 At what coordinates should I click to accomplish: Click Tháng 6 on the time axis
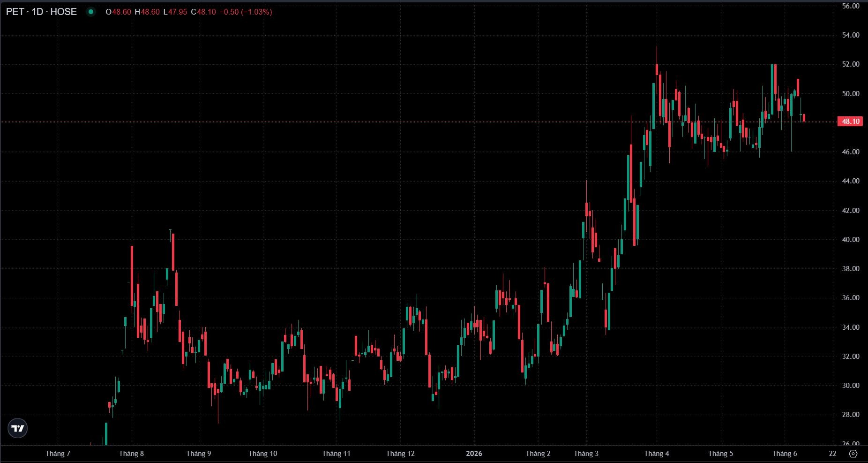pyautogui.click(x=785, y=454)
